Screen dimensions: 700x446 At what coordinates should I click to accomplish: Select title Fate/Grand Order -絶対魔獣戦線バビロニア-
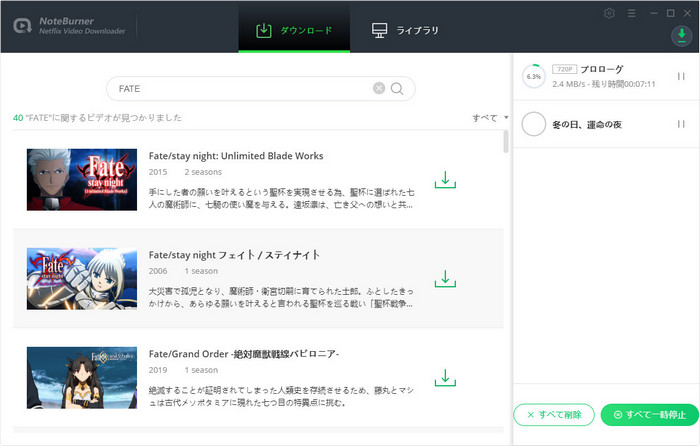[244, 354]
